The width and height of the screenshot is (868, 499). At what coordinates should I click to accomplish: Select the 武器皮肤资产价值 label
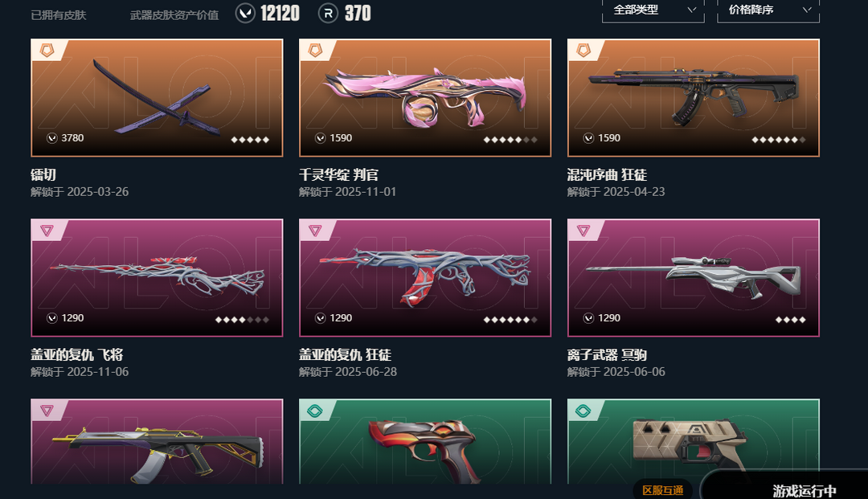[174, 15]
